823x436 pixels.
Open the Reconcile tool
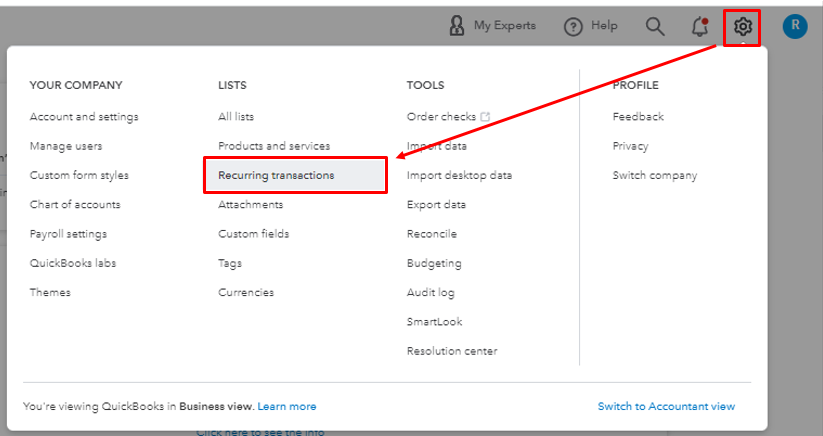pos(432,234)
